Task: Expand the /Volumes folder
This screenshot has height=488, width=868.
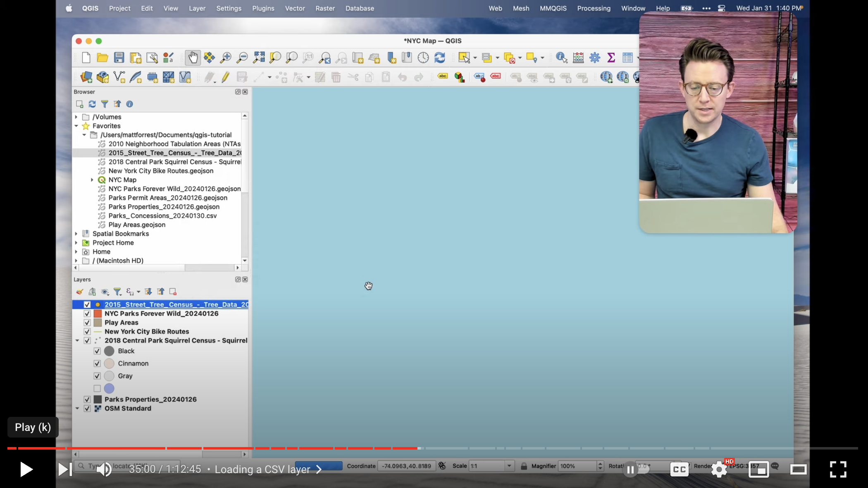Action: pyautogui.click(x=76, y=117)
